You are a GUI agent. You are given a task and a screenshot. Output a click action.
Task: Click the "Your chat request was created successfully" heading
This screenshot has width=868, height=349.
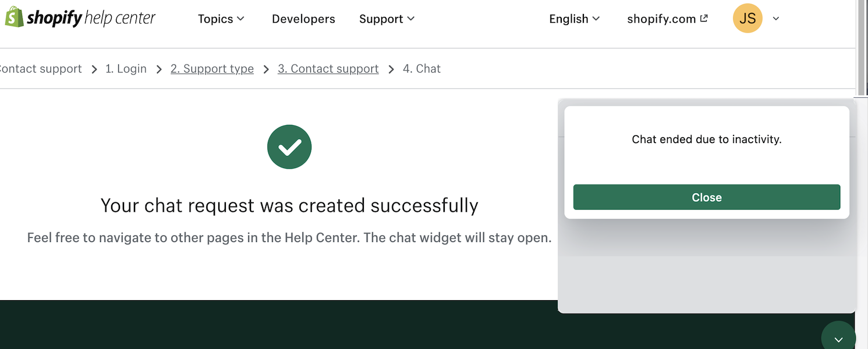click(289, 205)
